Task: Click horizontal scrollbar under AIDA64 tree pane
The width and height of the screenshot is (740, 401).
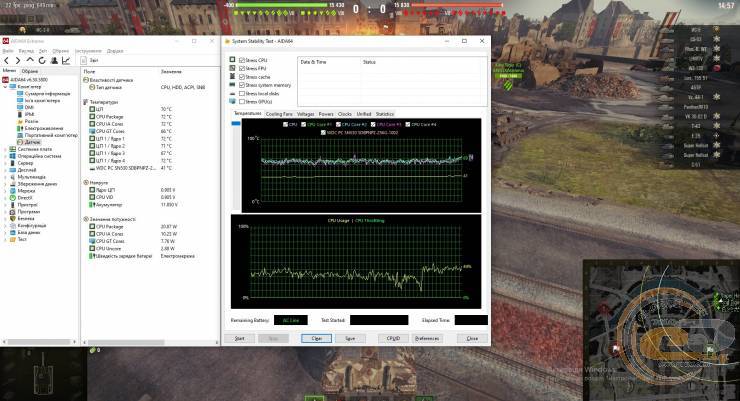Action: (39, 342)
